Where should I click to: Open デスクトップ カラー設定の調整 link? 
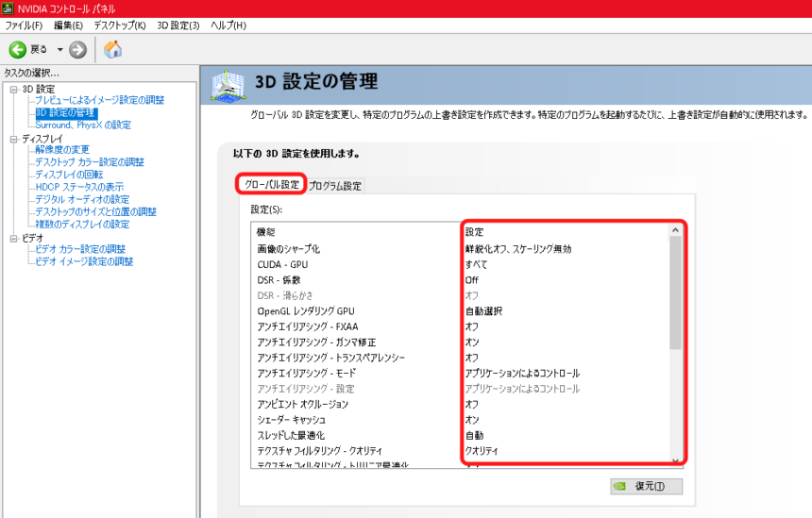[x=90, y=162]
